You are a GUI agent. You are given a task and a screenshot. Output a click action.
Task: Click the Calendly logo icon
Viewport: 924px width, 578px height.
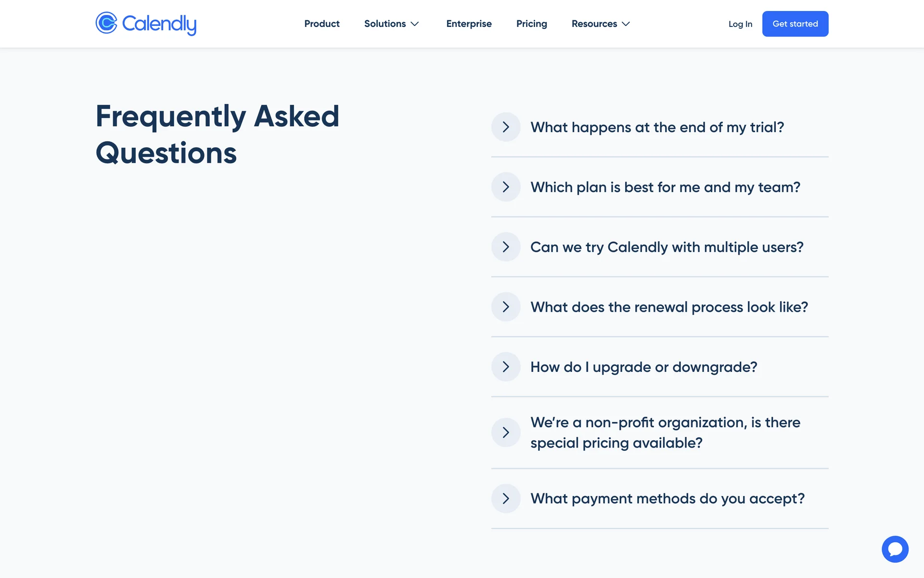(x=106, y=23)
